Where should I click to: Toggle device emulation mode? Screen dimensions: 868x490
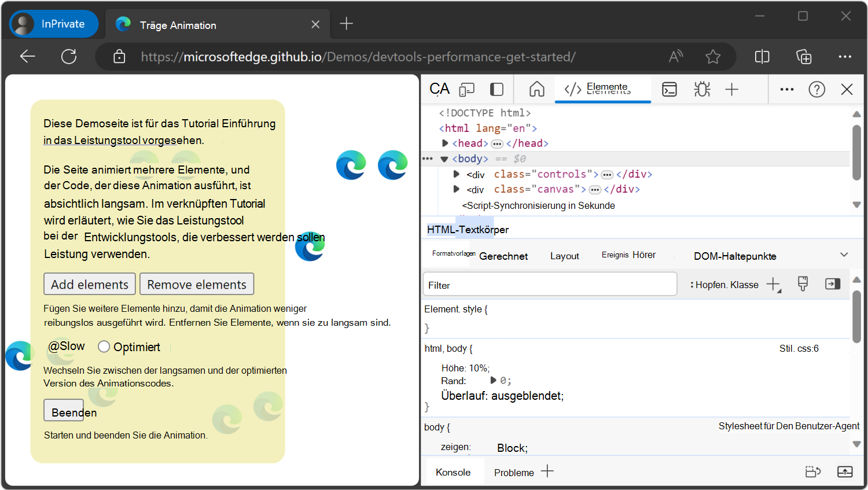[467, 89]
